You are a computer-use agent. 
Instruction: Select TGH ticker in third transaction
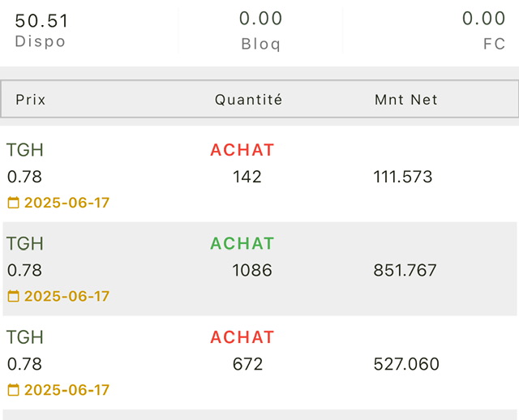pos(25,337)
